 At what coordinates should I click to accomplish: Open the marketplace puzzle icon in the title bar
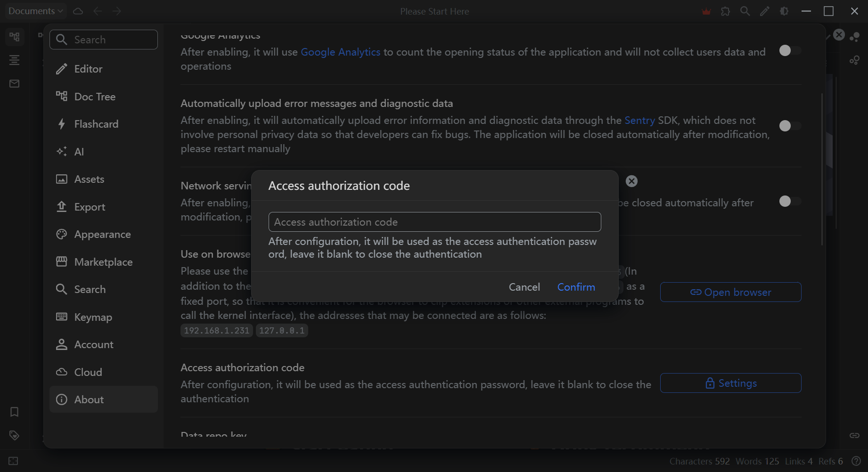pyautogui.click(x=725, y=11)
